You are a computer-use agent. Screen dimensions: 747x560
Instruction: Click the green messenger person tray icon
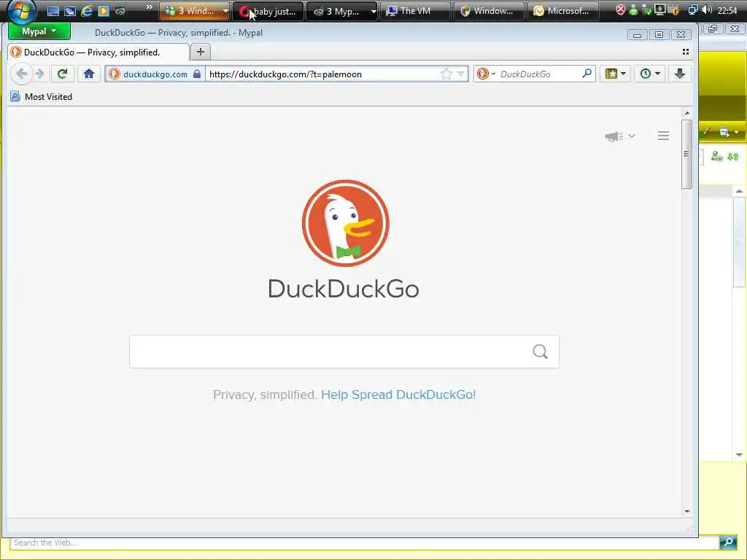pos(633,10)
